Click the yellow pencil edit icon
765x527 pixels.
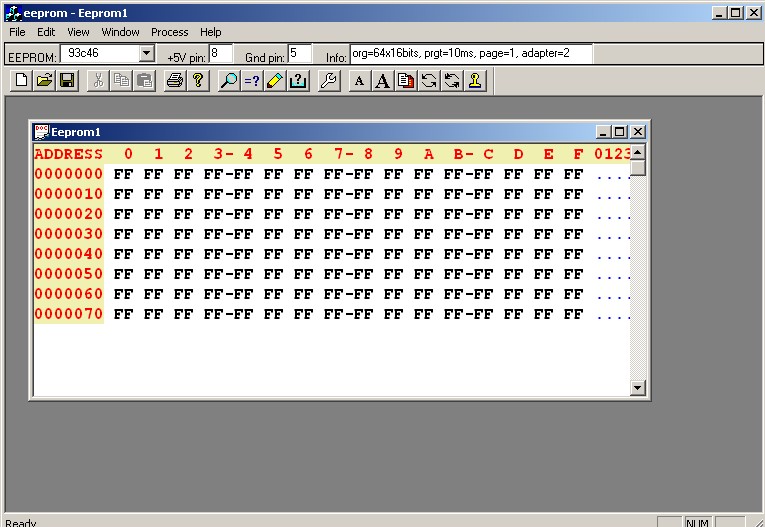pyautogui.click(x=275, y=81)
